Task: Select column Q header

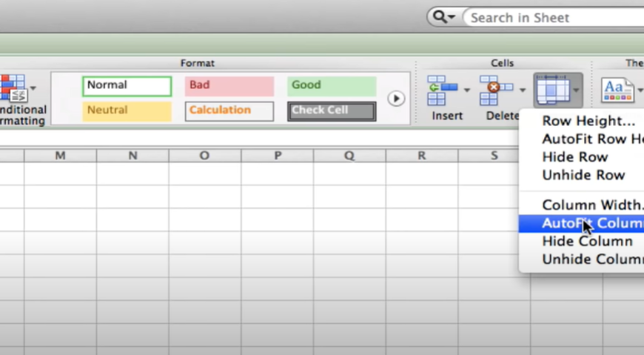Action: coord(349,156)
